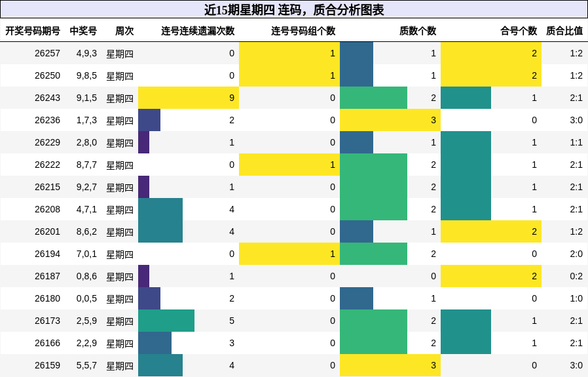
Task: Select winning numbers 1,7,3
Action: [86, 120]
